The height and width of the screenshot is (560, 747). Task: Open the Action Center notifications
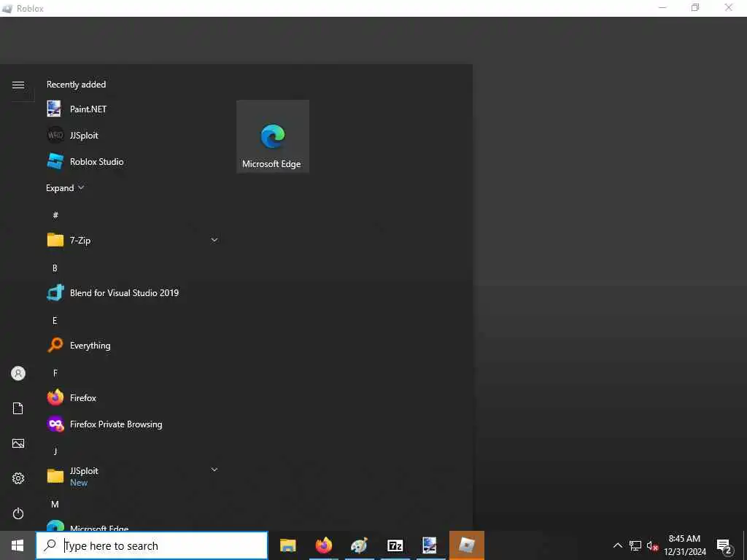(x=724, y=545)
